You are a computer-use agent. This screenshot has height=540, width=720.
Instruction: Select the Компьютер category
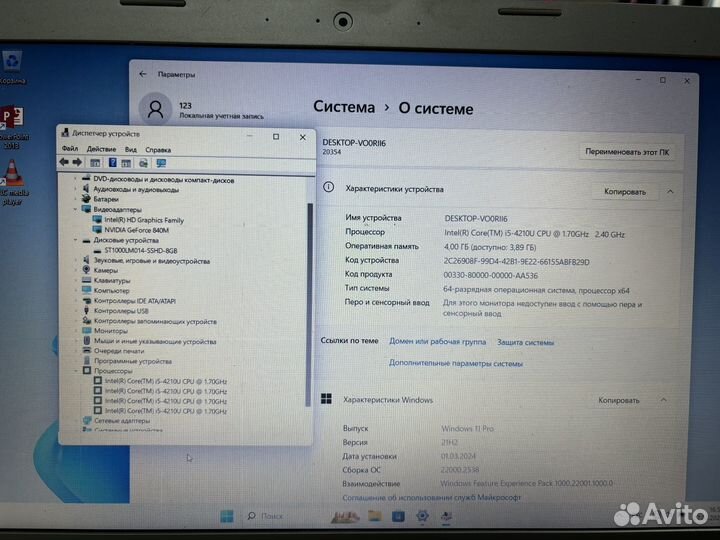coord(112,291)
